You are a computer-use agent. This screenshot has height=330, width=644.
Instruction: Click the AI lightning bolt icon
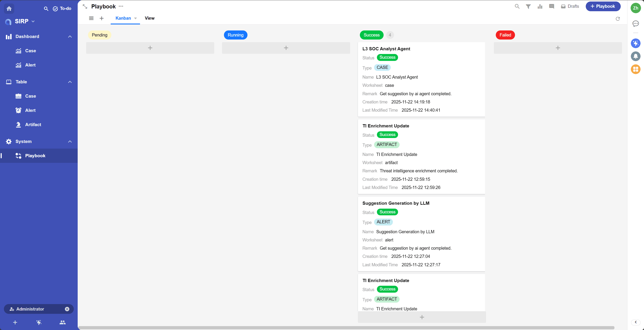635,43
